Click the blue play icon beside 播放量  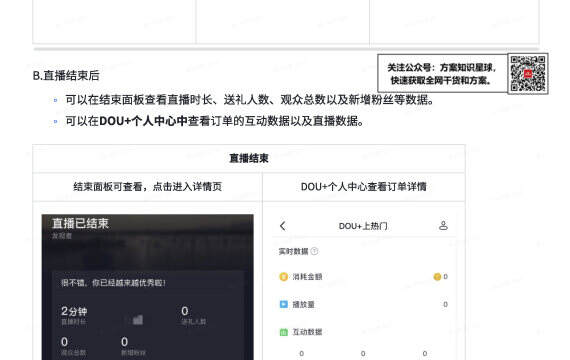click(284, 304)
